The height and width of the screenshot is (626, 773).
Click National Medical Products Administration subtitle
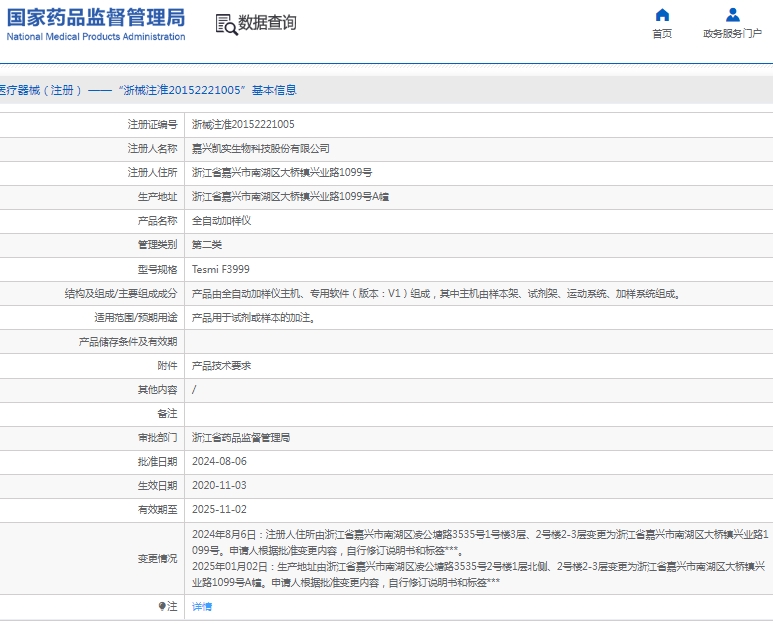pos(96,36)
